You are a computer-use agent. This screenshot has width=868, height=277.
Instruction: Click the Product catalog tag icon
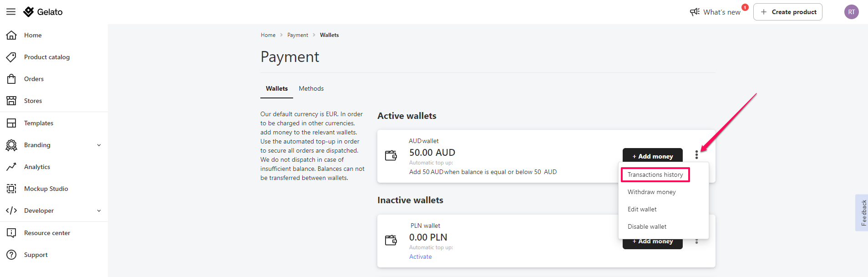click(x=11, y=57)
